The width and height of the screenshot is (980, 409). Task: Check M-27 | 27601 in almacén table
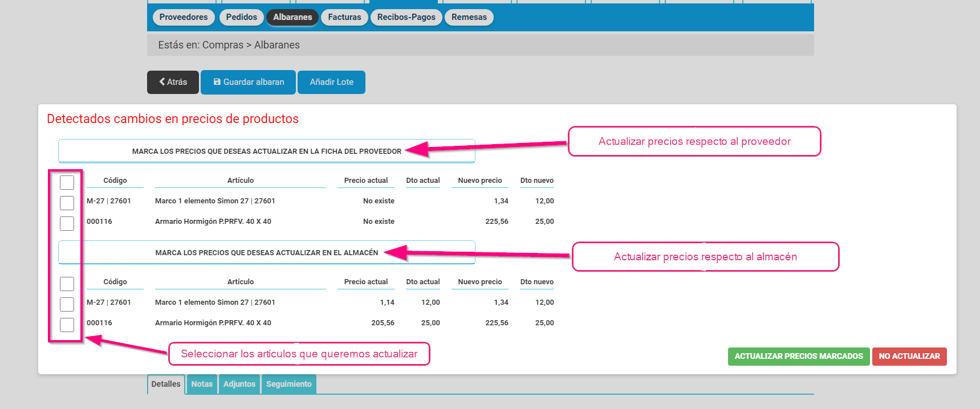point(67,304)
